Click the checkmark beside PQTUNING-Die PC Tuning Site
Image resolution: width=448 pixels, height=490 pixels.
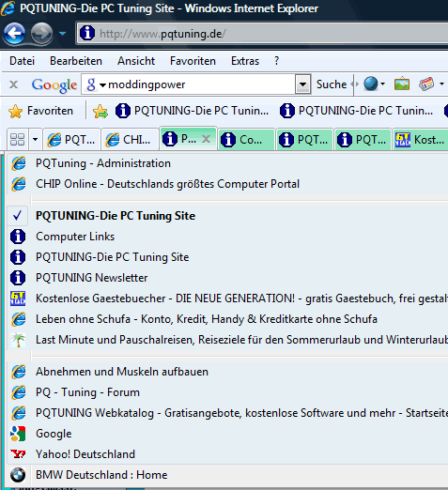pos(17,216)
